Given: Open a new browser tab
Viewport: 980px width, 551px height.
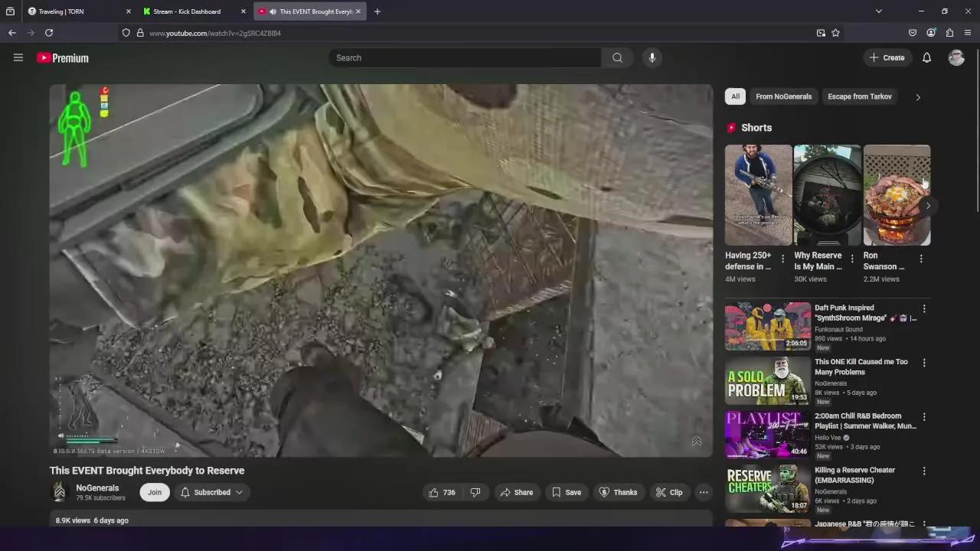Looking at the screenshot, I should pos(377,11).
